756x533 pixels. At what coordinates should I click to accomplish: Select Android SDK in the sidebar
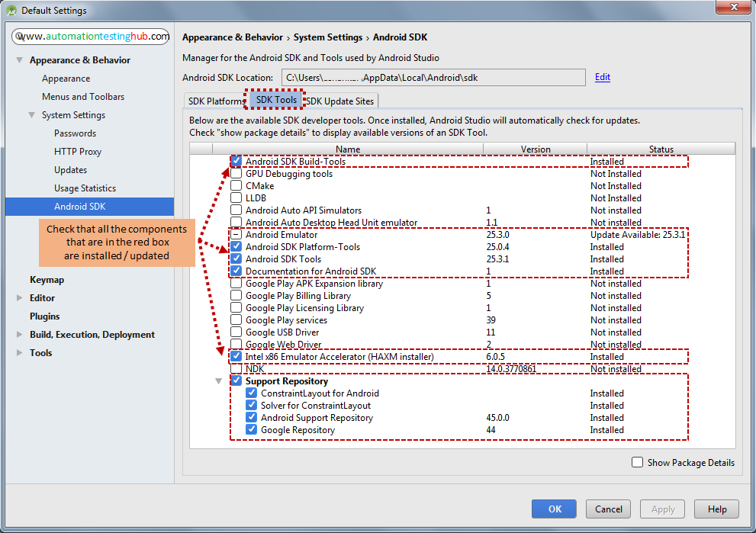(90, 207)
